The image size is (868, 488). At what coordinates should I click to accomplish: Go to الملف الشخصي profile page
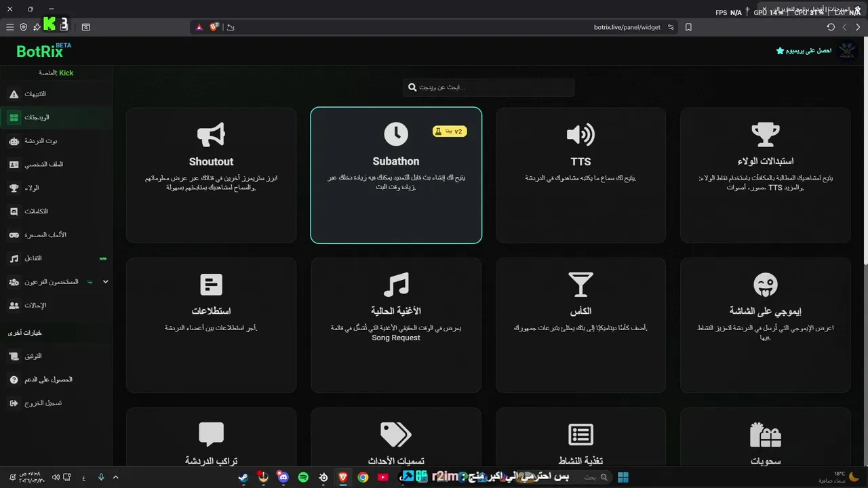coord(56,164)
